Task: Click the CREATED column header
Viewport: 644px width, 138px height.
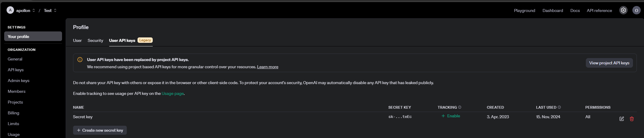Action: pos(495,107)
